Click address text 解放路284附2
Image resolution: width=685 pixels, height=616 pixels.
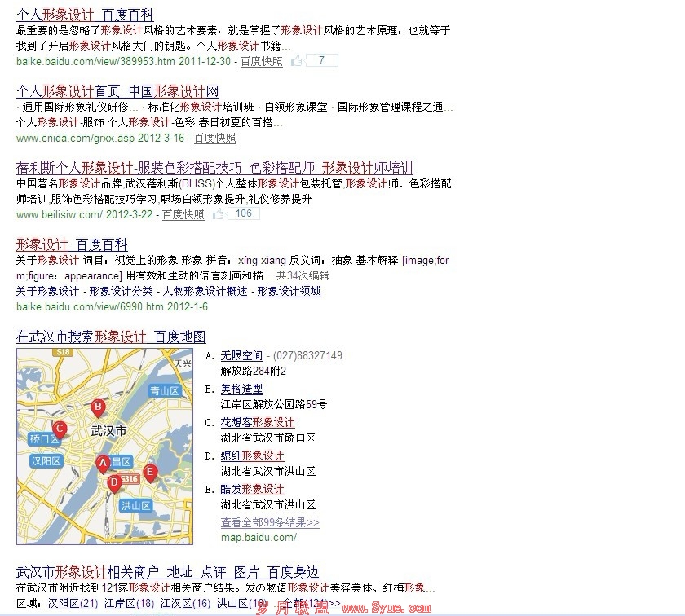pyautogui.click(x=254, y=371)
